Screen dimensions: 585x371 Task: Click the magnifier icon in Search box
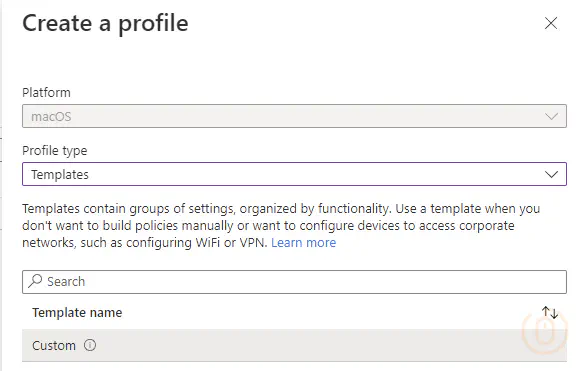[35, 281]
